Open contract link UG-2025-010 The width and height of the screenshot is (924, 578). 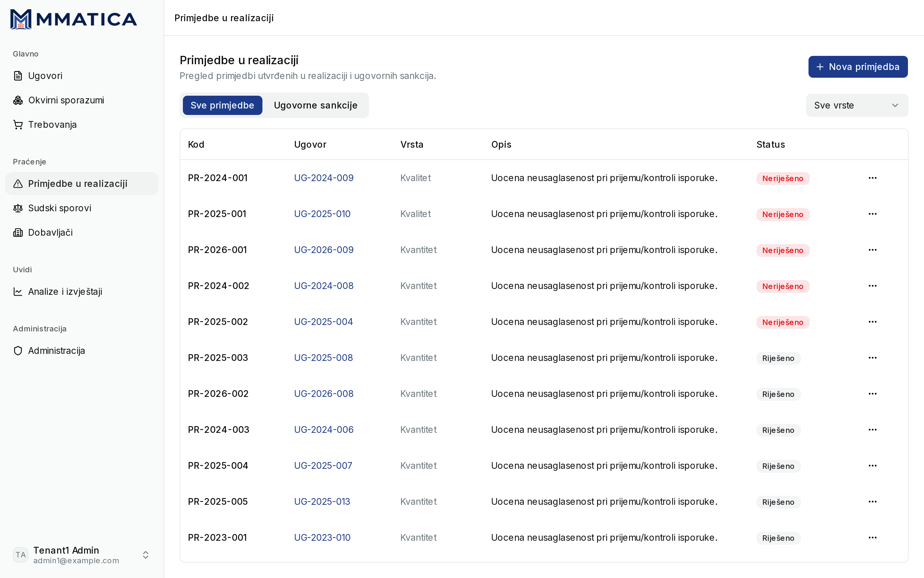pyautogui.click(x=322, y=214)
